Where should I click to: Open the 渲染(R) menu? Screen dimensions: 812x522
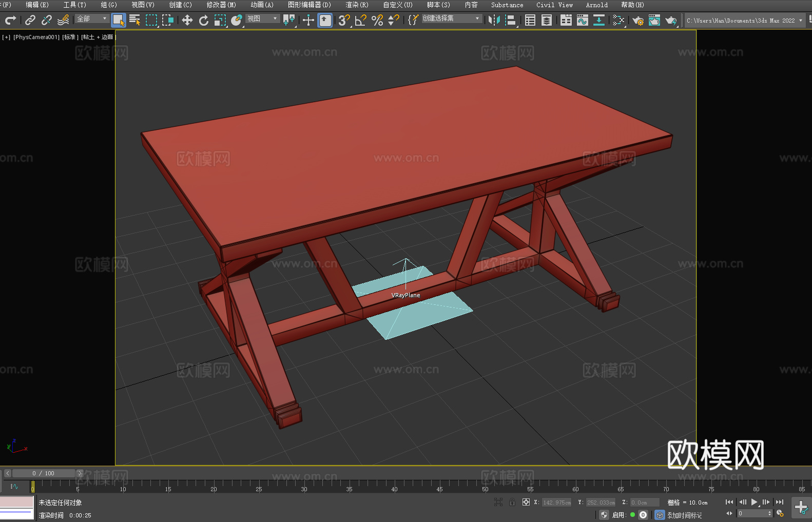[357, 5]
